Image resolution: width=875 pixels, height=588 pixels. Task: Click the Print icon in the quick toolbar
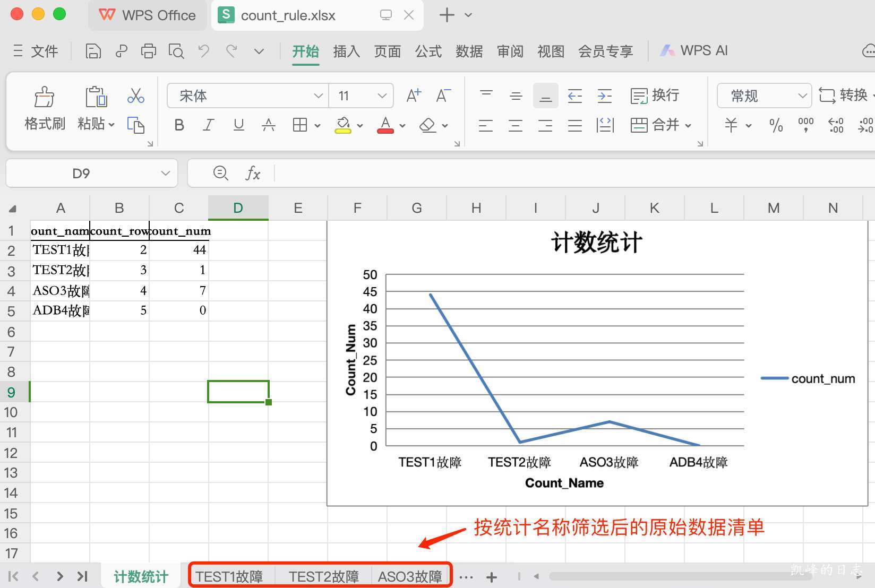[x=149, y=51]
